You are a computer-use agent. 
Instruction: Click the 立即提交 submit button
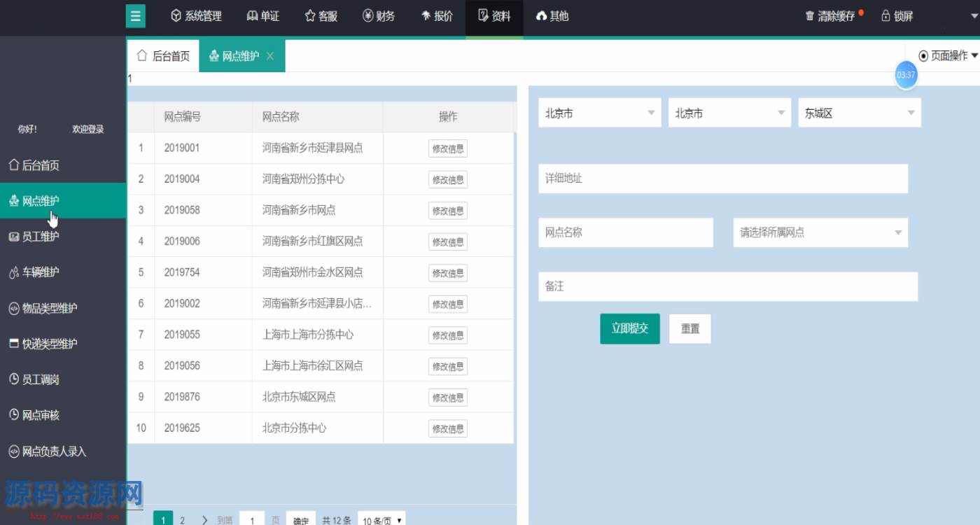click(x=629, y=328)
